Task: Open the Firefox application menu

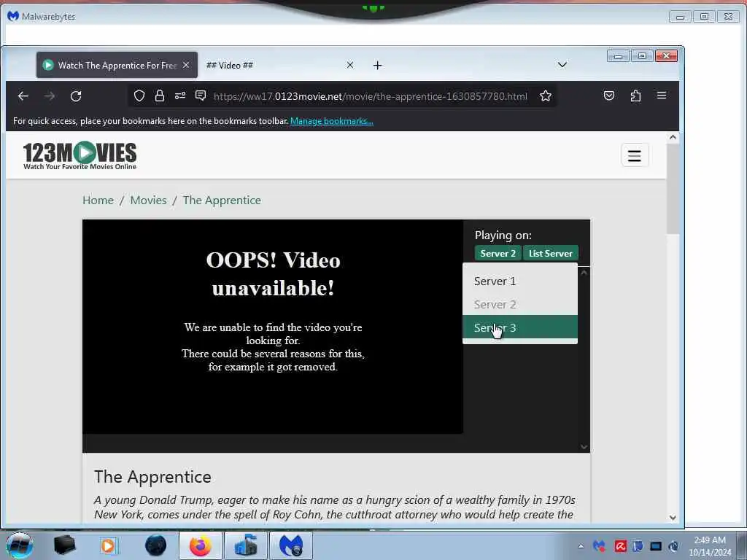Action: pos(662,96)
